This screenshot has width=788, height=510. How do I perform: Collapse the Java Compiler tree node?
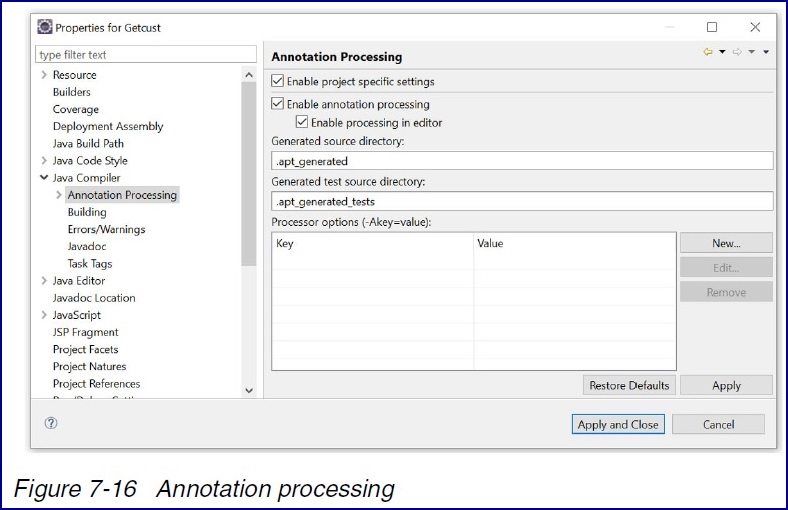click(44, 178)
